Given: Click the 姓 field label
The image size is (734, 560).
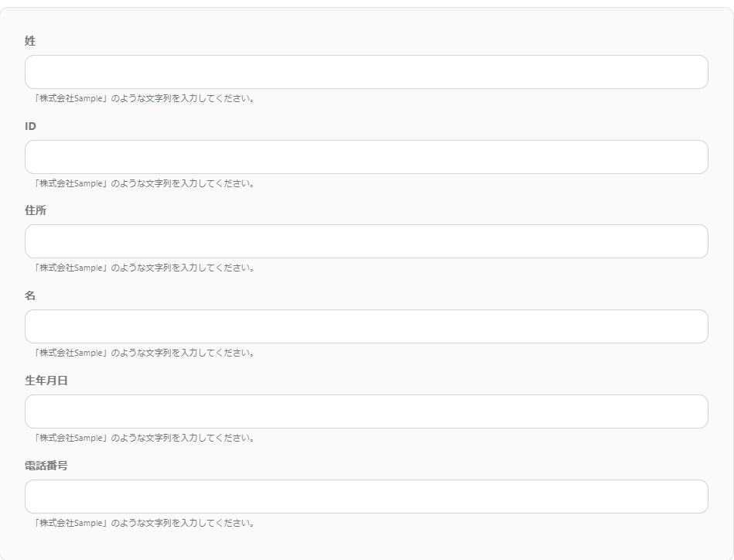Looking at the screenshot, I should pyautogui.click(x=30, y=41).
